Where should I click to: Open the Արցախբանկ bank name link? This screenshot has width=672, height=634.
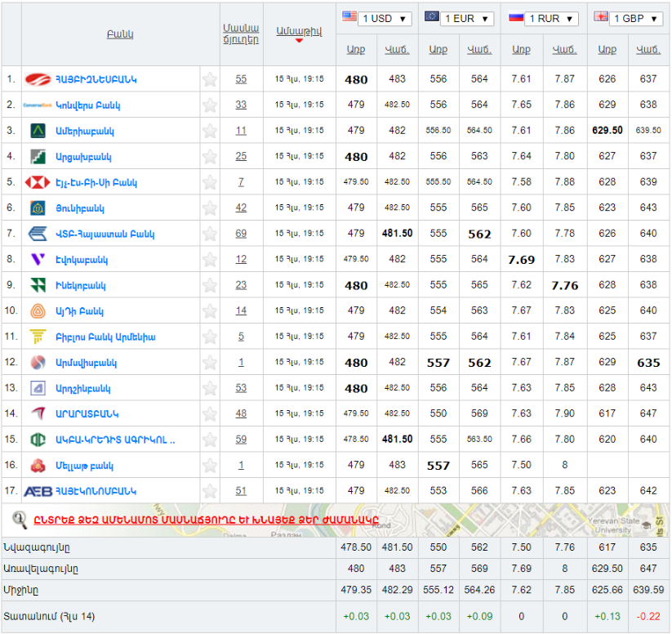tap(83, 157)
